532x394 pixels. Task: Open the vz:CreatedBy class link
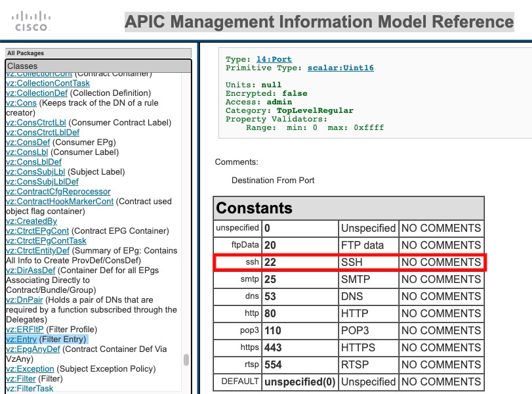coord(31,221)
